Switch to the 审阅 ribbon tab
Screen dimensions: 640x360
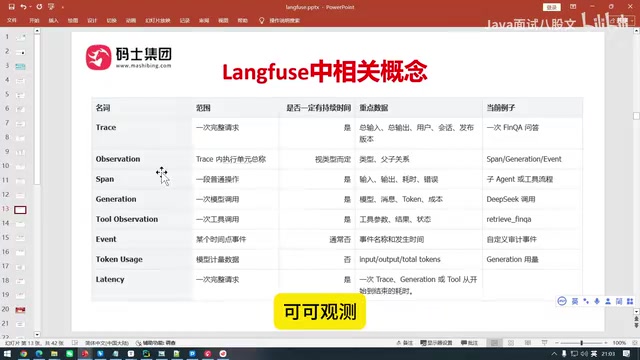[204, 20]
